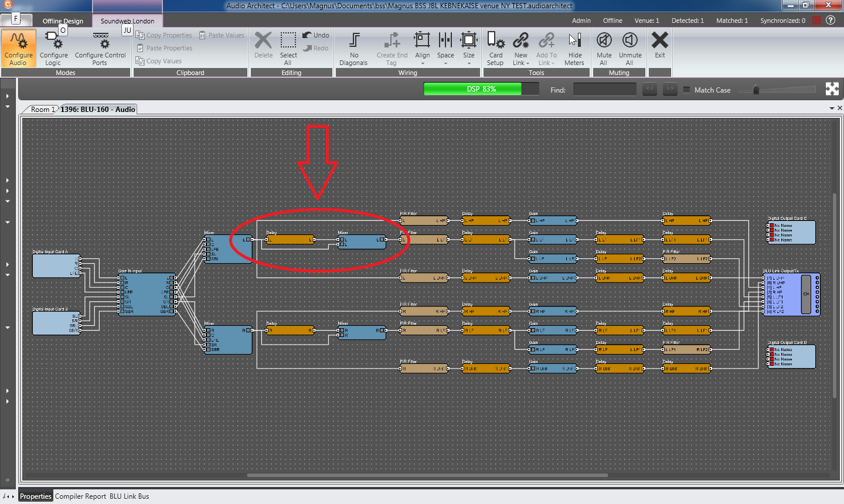This screenshot has width=844, height=504.
Task: Click Copy Values
Action: pos(159,61)
